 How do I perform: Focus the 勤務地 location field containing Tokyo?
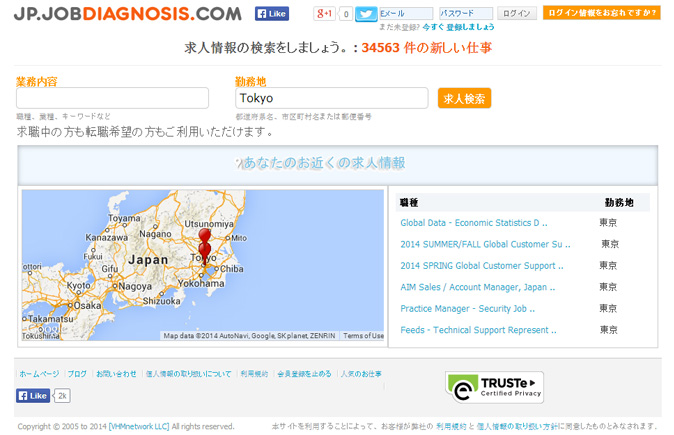point(332,98)
